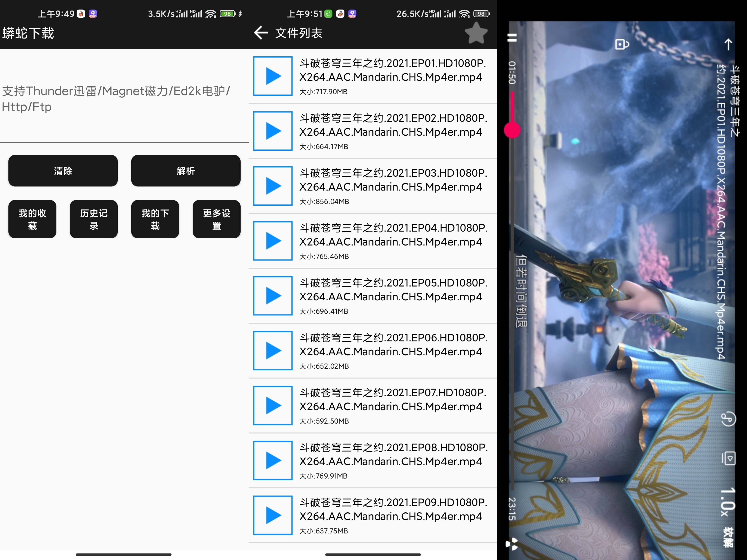Click the size label 大小:652.02MB

click(324, 366)
